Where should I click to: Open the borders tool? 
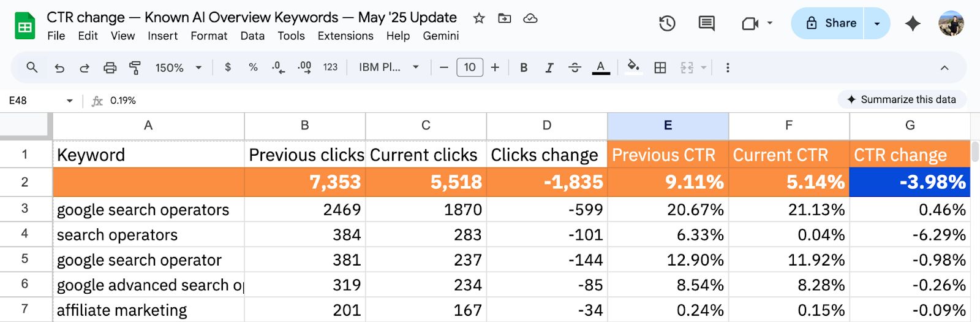click(660, 67)
